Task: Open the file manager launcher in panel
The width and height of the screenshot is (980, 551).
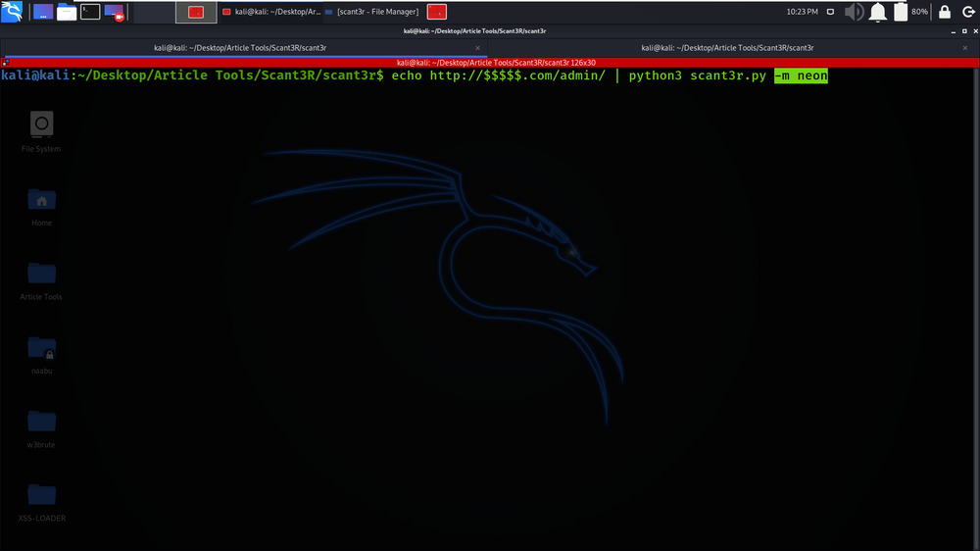Action: click(67, 12)
